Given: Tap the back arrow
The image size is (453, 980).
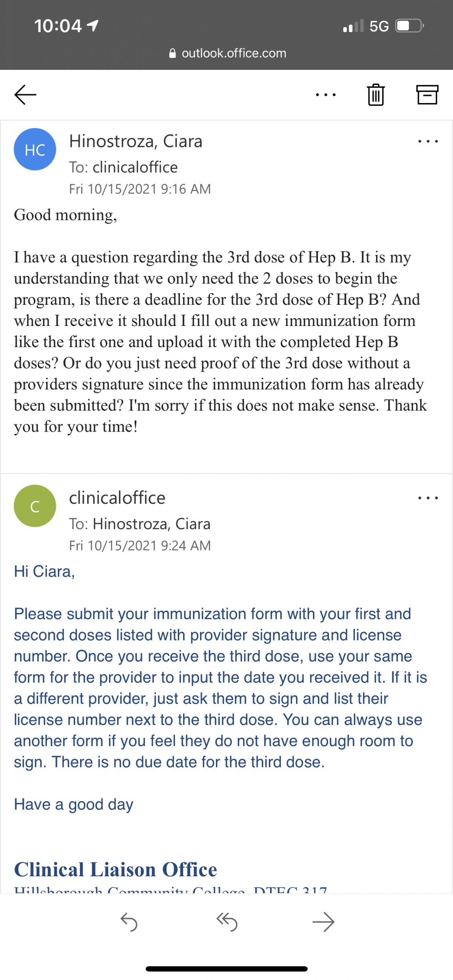Looking at the screenshot, I should click(25, 95).
